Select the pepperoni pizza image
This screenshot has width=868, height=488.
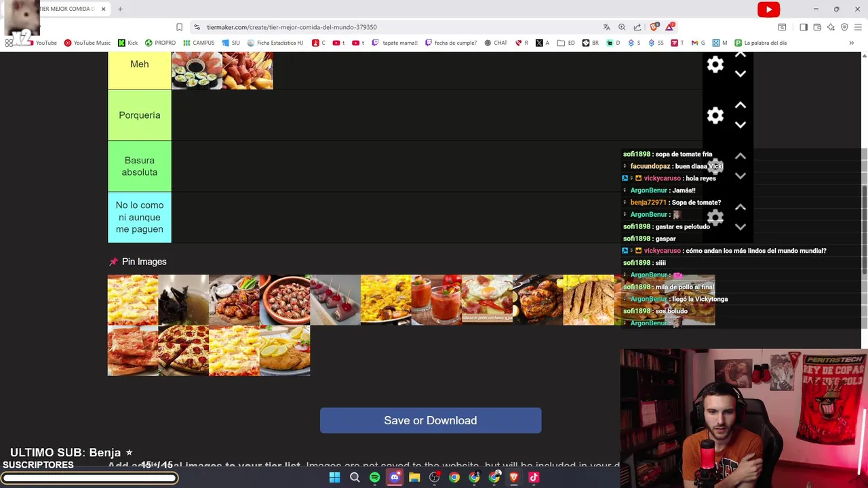pos(183,350)
